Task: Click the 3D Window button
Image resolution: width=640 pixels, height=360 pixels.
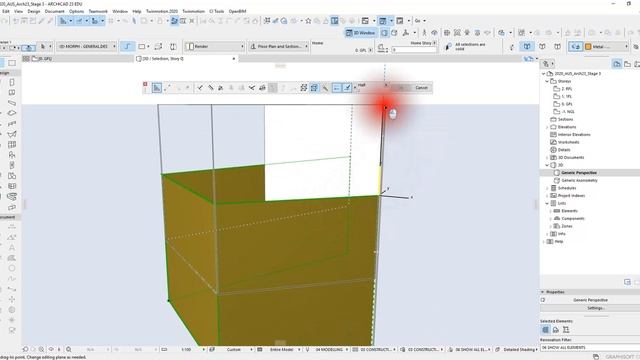Action: tap(360, 33)
